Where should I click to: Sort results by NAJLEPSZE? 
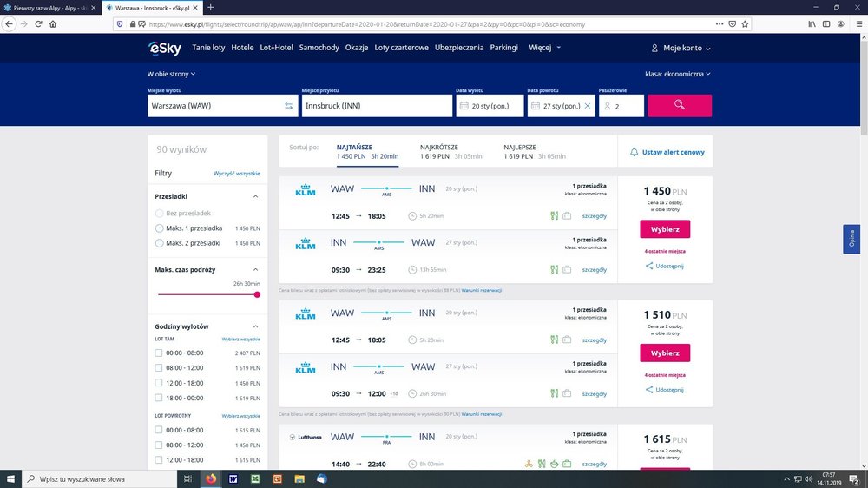point(535,152)
